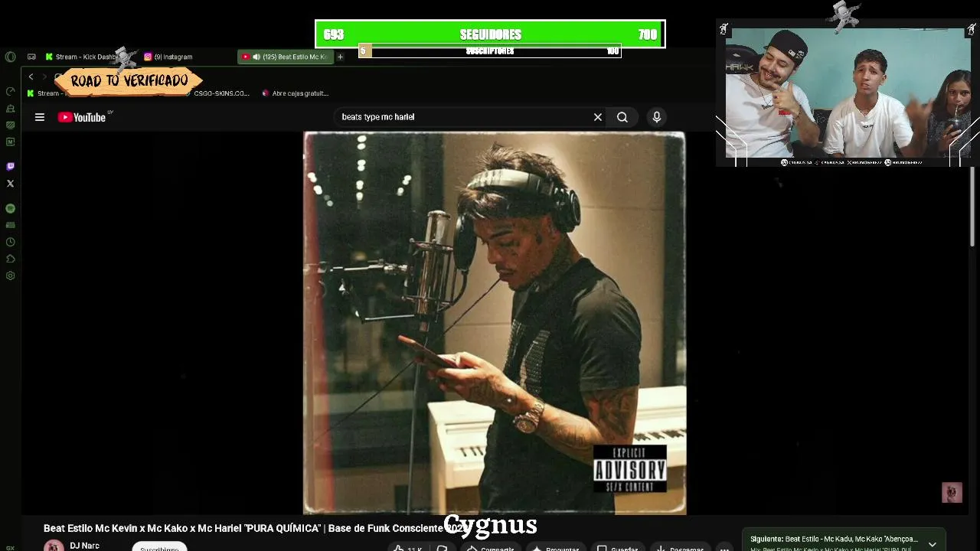Open the DJ Narc channel avatar
Viewport: 980px width, 551px height.
click(54, 546)
